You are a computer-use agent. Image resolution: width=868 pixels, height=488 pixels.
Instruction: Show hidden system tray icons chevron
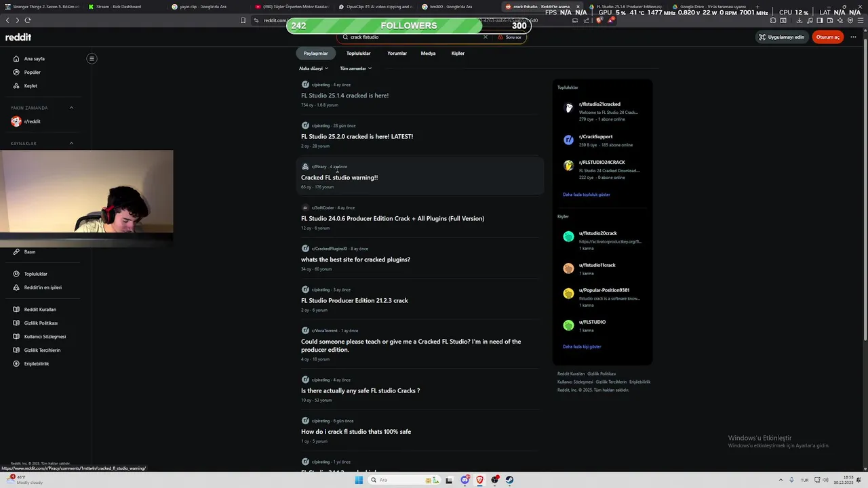(779, 480)
